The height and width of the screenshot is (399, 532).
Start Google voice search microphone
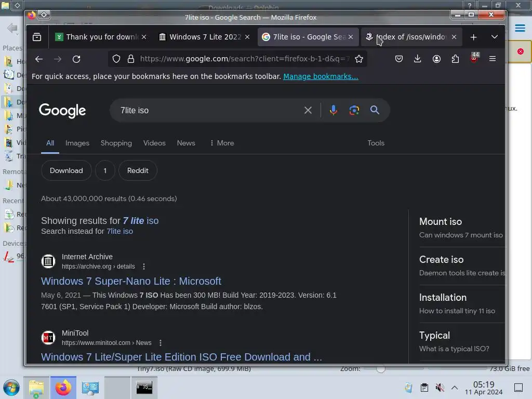point(334,110)
